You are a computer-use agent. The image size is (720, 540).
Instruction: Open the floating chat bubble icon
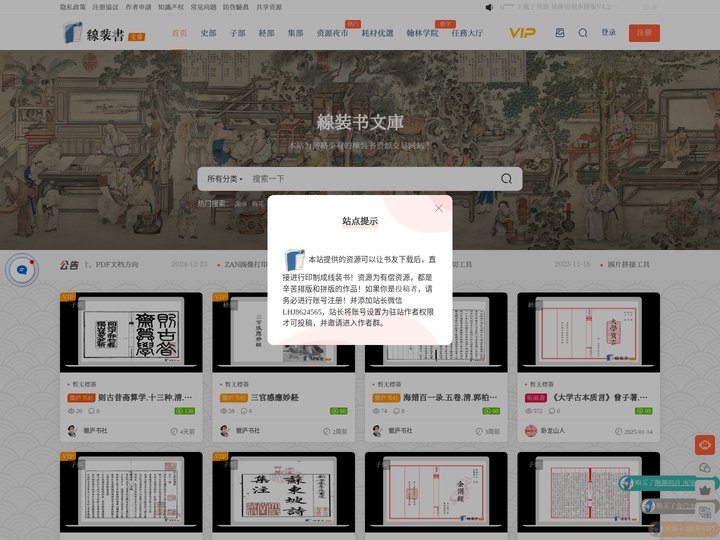pos(22,270)
